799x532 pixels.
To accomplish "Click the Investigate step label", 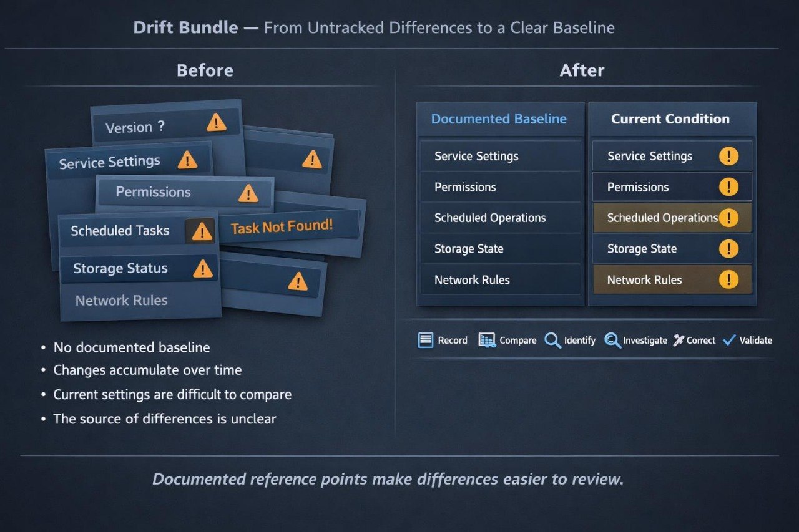I will [645, 340].
